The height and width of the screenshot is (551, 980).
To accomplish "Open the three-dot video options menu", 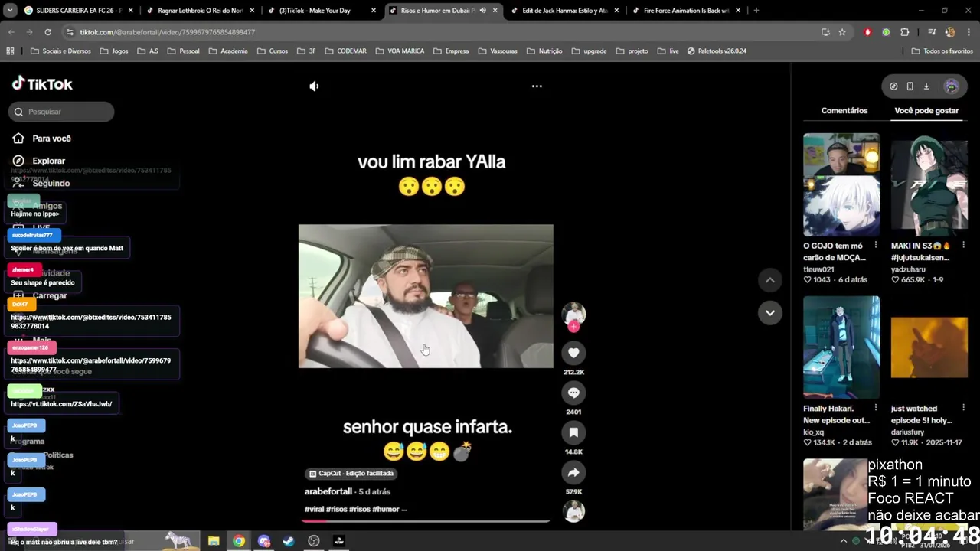I will coord(537,86).
